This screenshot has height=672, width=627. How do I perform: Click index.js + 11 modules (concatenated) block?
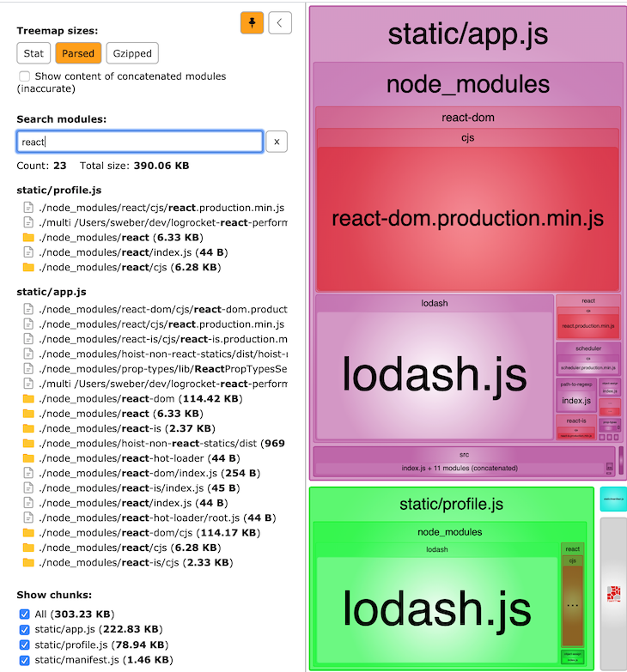coord(460,469)
